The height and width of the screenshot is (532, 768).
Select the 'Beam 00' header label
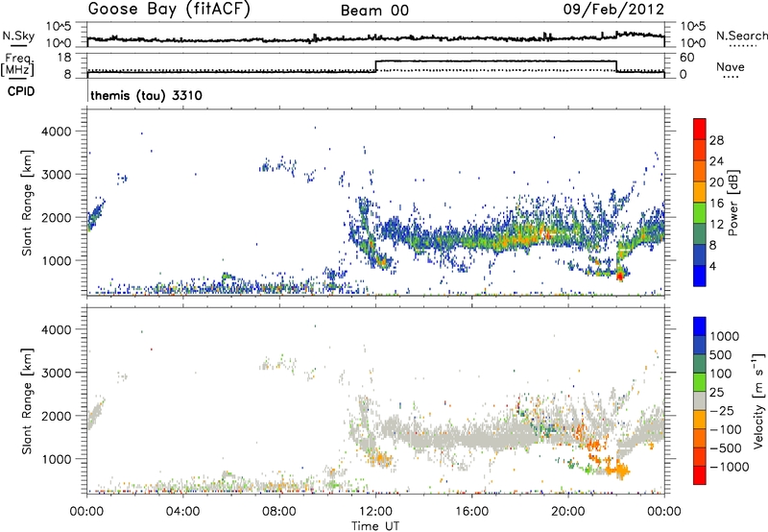pyautogui.click(x=374, y=11)
